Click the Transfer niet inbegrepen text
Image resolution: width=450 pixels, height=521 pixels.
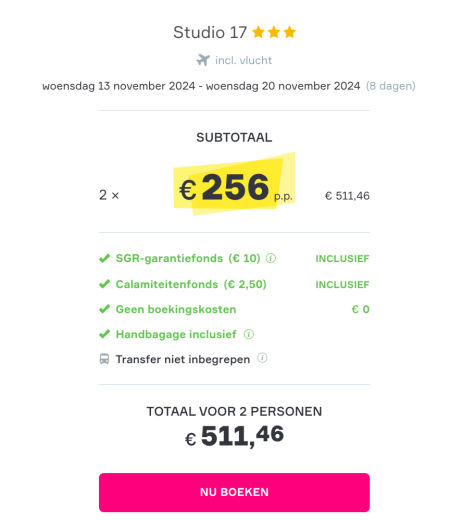[183, 359]
